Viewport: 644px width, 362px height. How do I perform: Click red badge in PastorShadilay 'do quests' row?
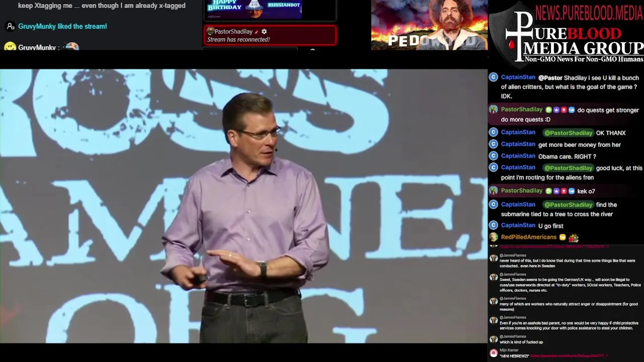pyautogui.click(x=563, y=110)
